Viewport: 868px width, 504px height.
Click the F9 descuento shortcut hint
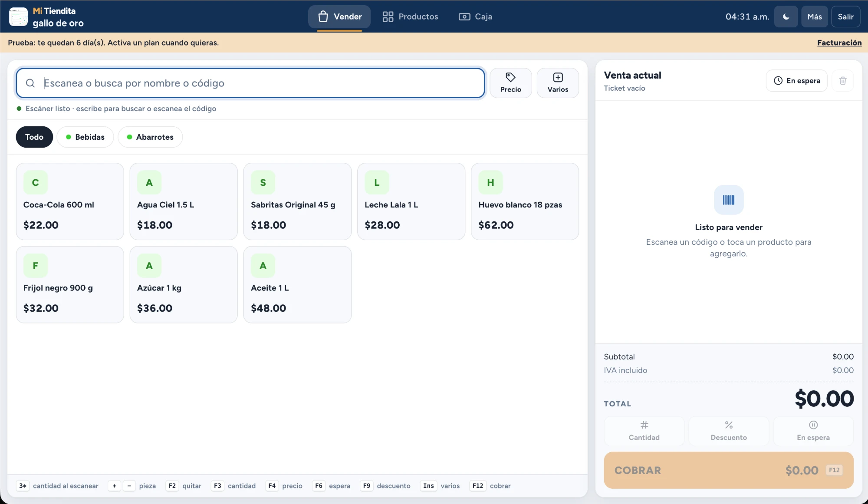(386, 486)
